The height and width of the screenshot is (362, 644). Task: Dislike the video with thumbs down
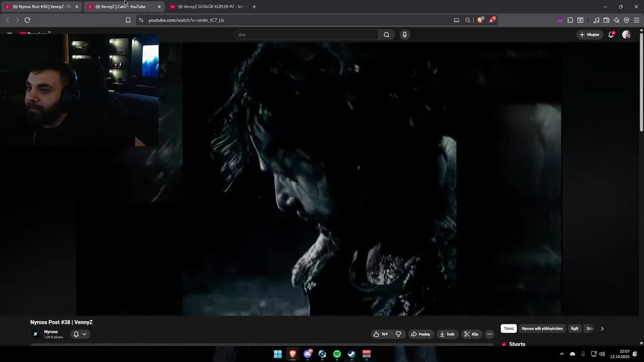(x=398, y=334)
